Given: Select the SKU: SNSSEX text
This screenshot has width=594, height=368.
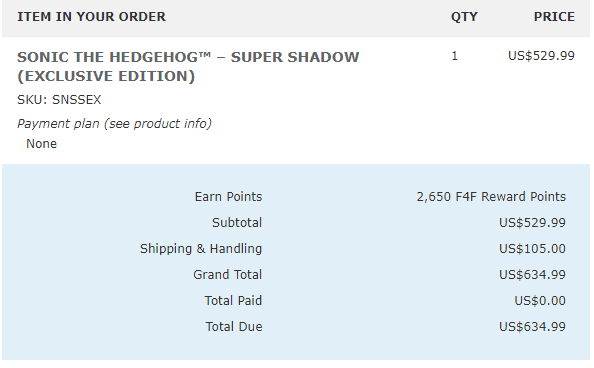Looking at the screenshot, I should coord(59,100).
